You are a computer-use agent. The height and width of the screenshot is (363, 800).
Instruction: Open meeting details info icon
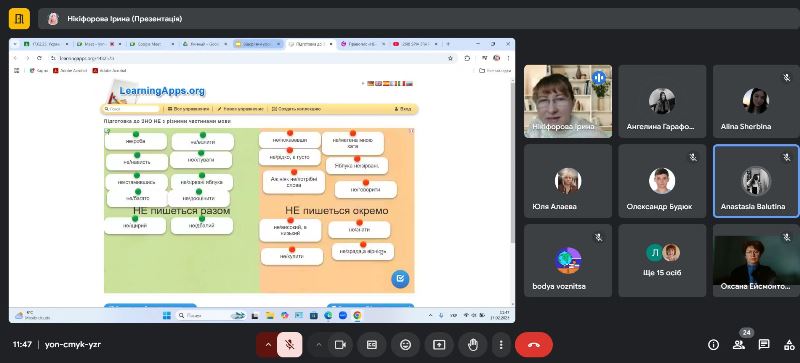714,345
